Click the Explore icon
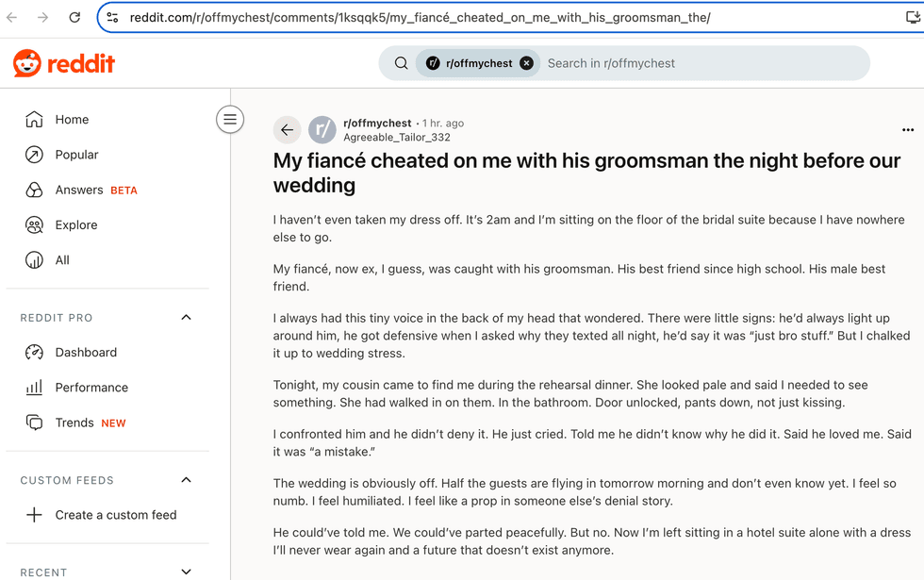 tap(34, 225)
